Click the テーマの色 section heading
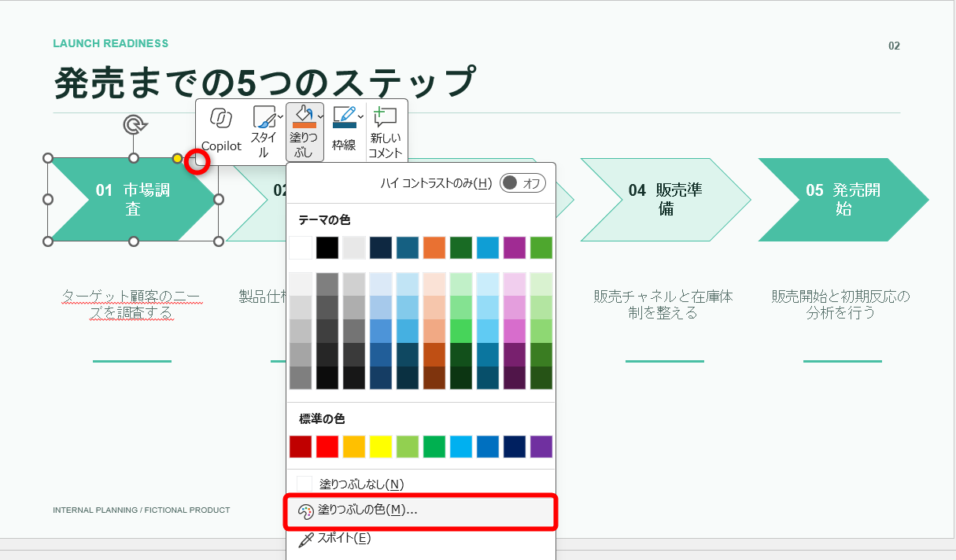Screen dimensions: 956x560 (x=325, y=219)
